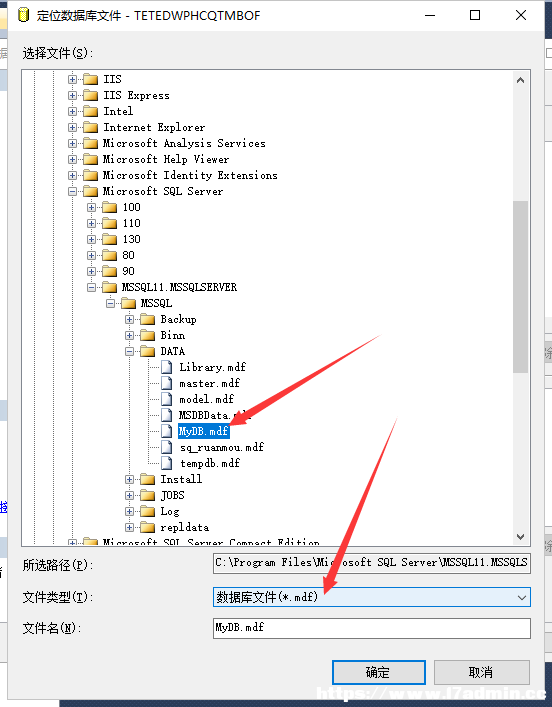The image size is (552, 707).
Task: Select the sq_ruanmou.mdf file icon
Action: (x=166, y=447)
